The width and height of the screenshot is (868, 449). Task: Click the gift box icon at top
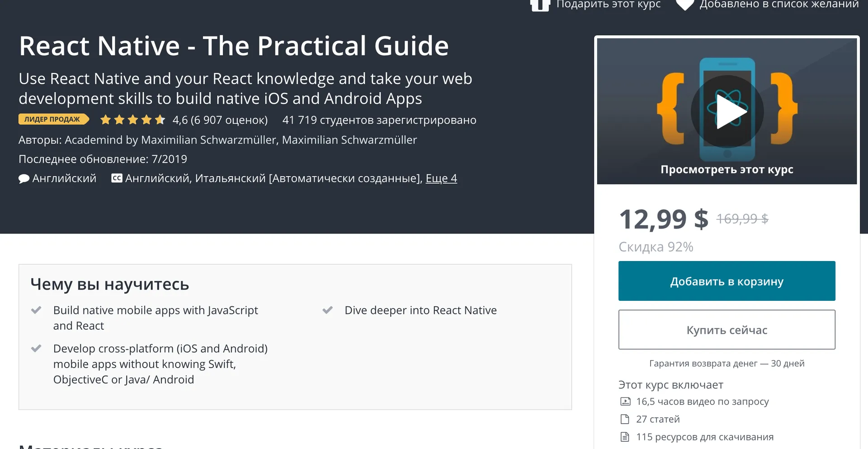click(x=540, y=5)
